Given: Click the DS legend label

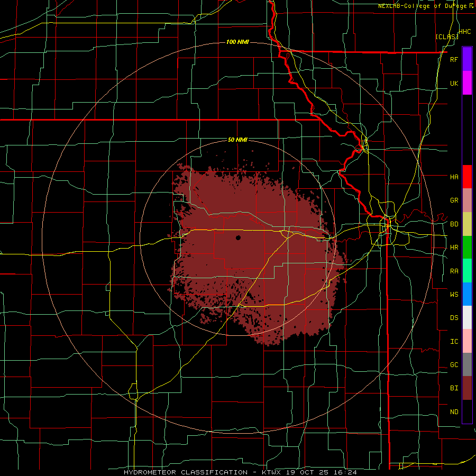Looking at the screenshot, I should click(454, 318).
